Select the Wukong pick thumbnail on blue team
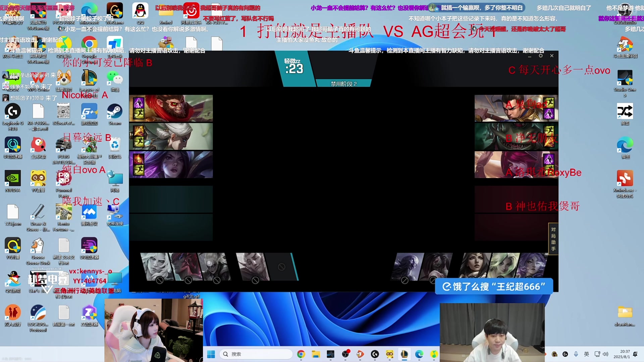Screen dimensions: 644x362 click(x=171, y=108)
